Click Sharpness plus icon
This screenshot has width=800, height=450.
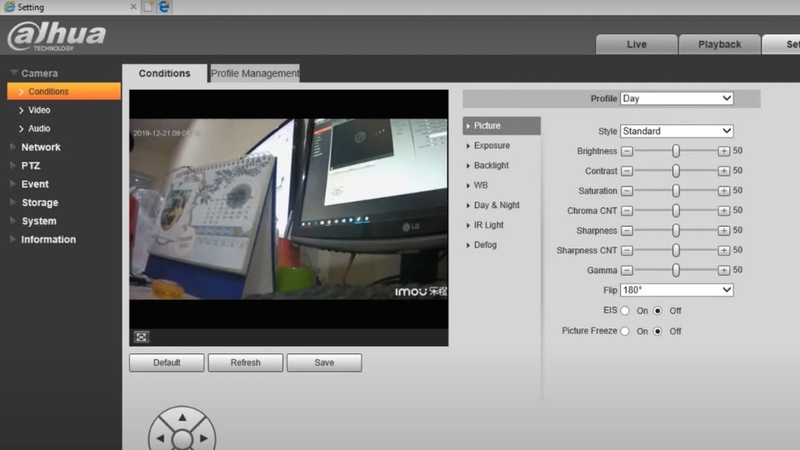[723, 231]
